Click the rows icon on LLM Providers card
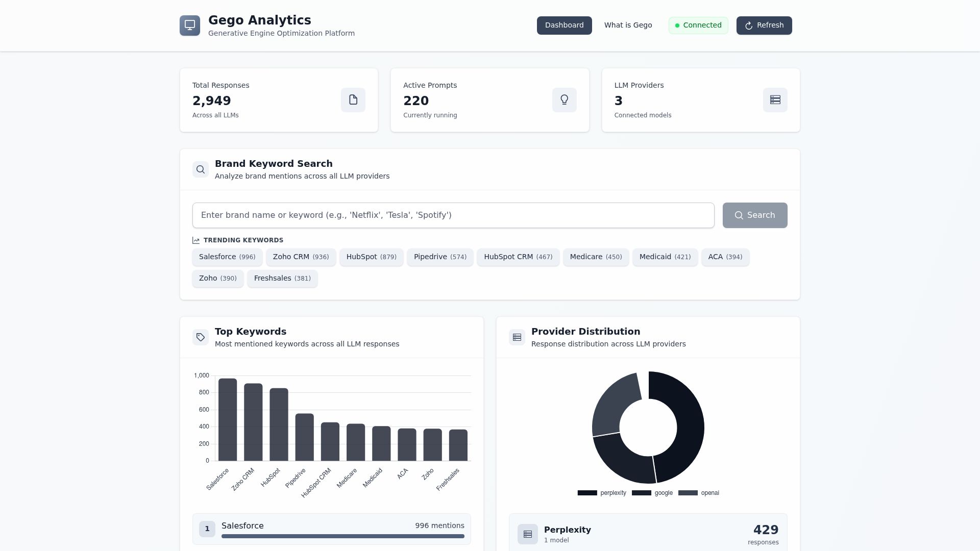Viewport: 980px width, 551px height. [x=775, y=100]
